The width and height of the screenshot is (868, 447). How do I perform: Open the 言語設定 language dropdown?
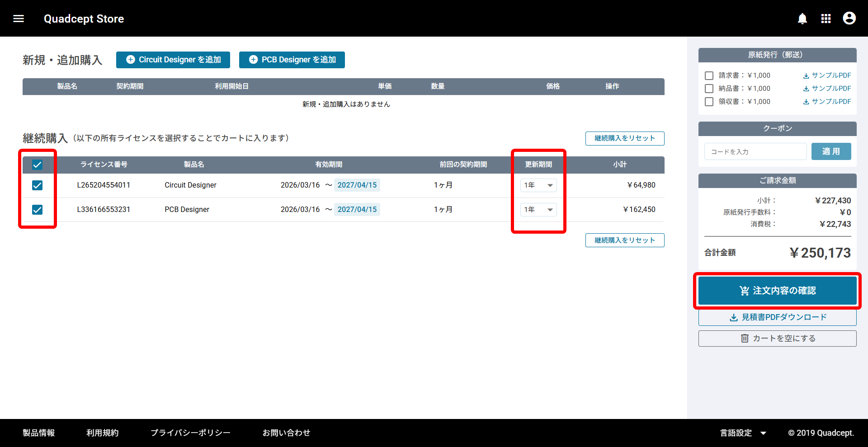743,433
